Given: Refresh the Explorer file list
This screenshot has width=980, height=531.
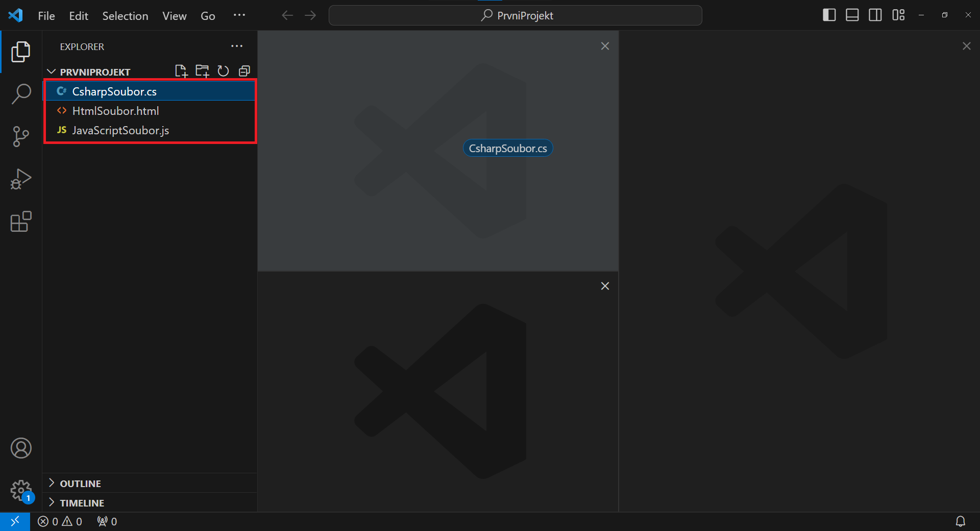Looking at the screenshot, I should pyautogui.click(x=223, y=71).
